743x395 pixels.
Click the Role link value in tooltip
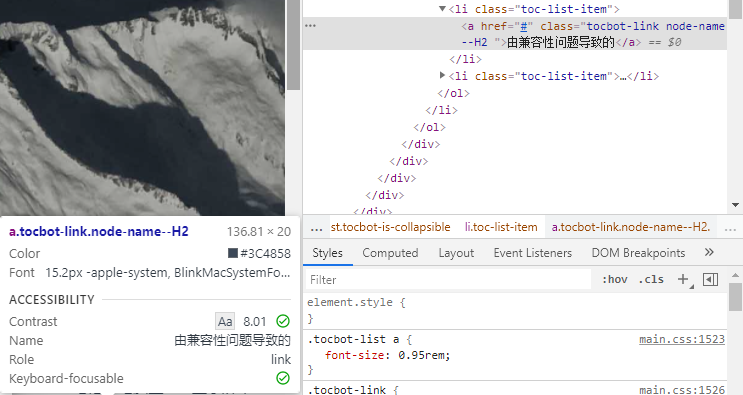click(281, 359)
